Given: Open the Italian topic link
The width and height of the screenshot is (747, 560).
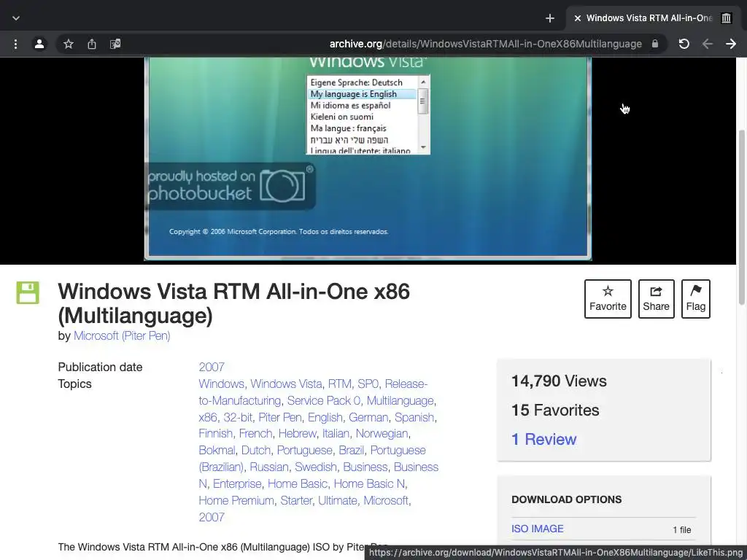Looking at the screenshot, I should (336, 433).
